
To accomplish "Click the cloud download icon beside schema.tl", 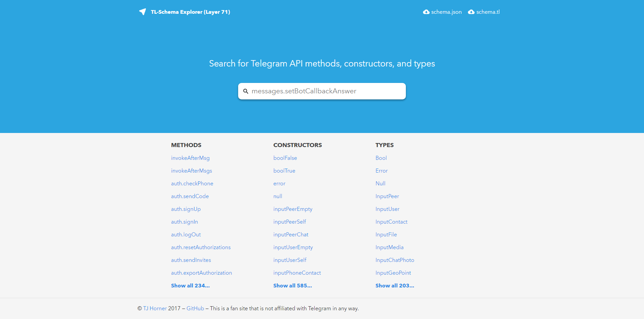I will [471, 12].
